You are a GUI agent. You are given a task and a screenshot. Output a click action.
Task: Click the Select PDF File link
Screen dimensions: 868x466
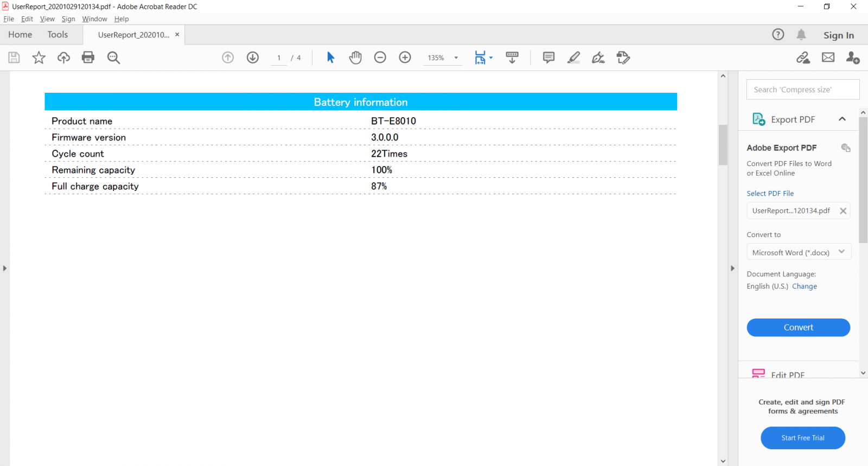(x=770, y=194)
